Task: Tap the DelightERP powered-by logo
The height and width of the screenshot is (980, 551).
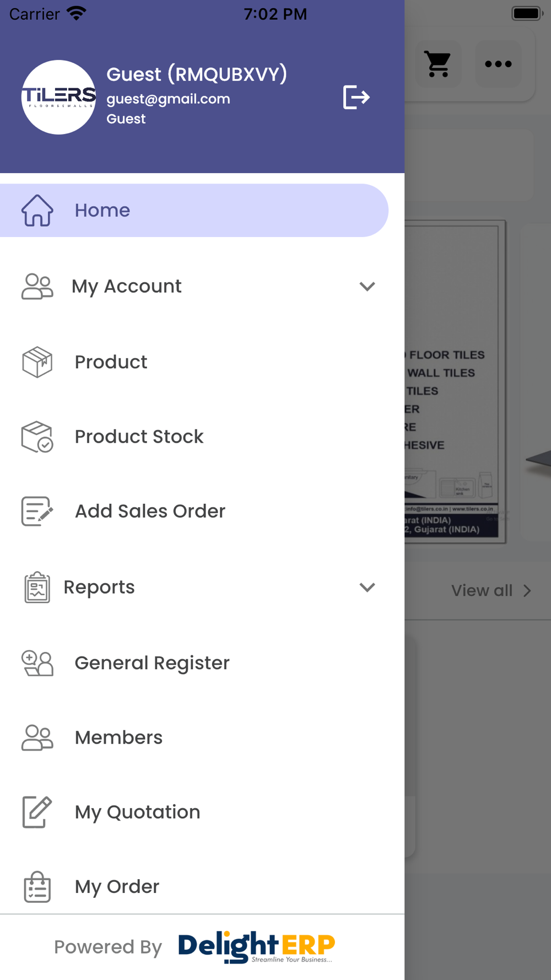Action: pyautogui.click(x=256, y=947)
